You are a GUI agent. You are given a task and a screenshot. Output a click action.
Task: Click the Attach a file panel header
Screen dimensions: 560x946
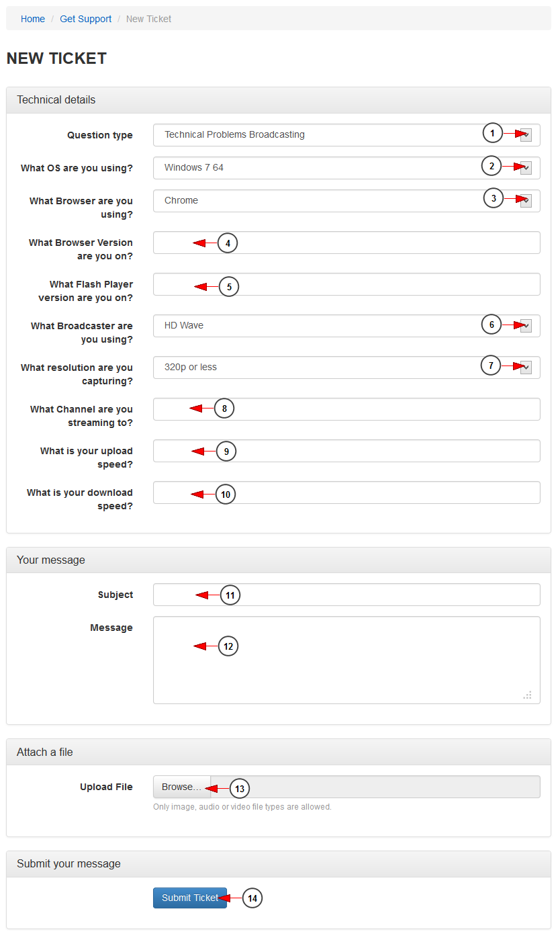(x=279, y=752)
